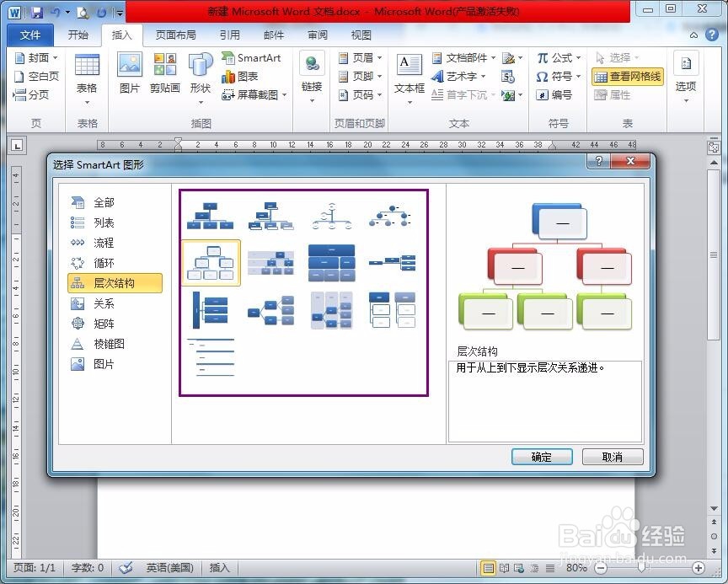
Task: Select 层次结构 category
Action: (x=115, y=283)
